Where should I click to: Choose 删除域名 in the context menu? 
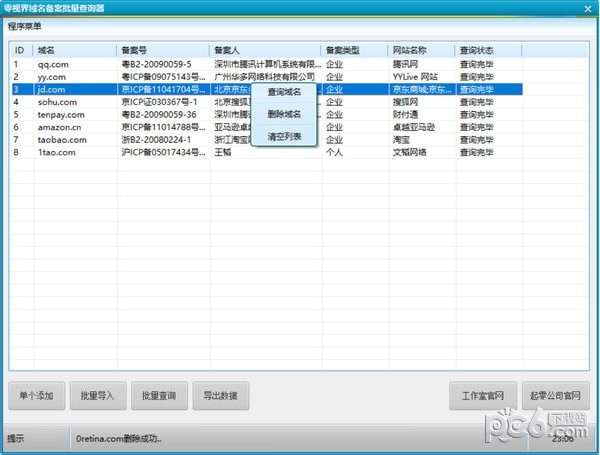pos(284,114)
